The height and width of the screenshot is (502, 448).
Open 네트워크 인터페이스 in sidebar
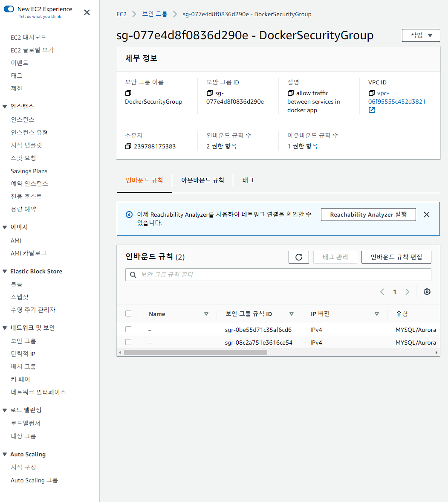click(38, 392)
